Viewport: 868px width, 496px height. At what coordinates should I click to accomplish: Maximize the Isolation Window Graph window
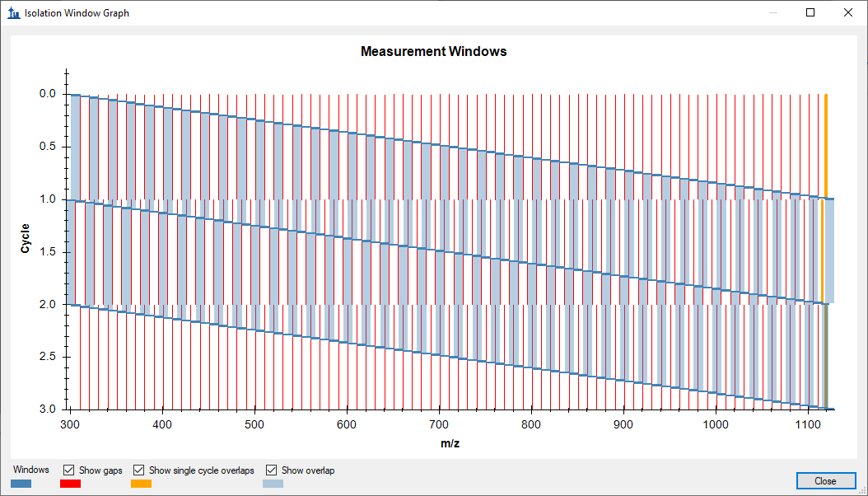click(x=810, y=13)
